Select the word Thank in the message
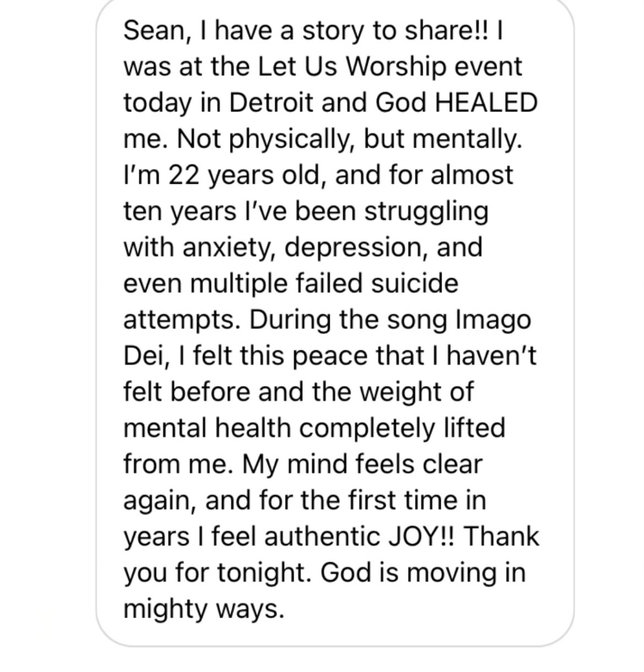Image resolution: width=644 pixels, height=672 pixels. point(503,536)
